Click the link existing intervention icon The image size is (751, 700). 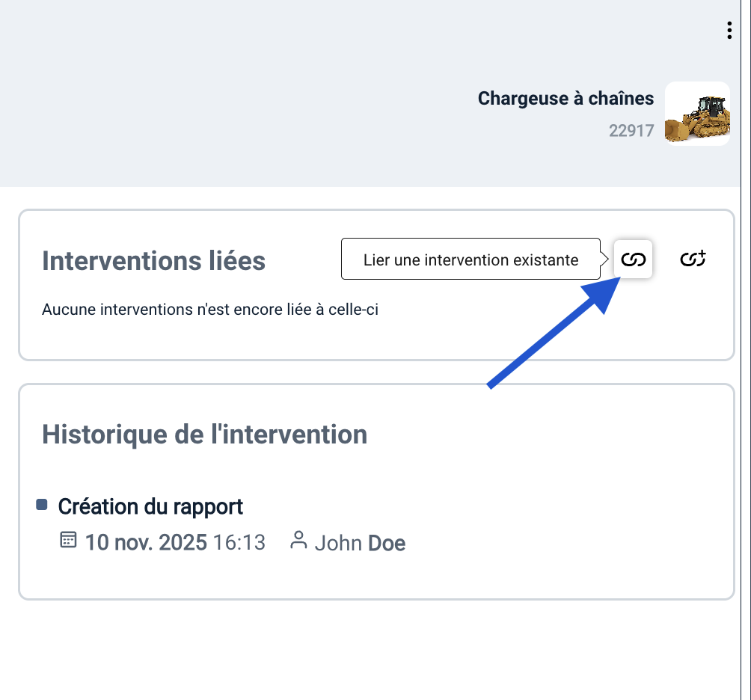[634, 260]
